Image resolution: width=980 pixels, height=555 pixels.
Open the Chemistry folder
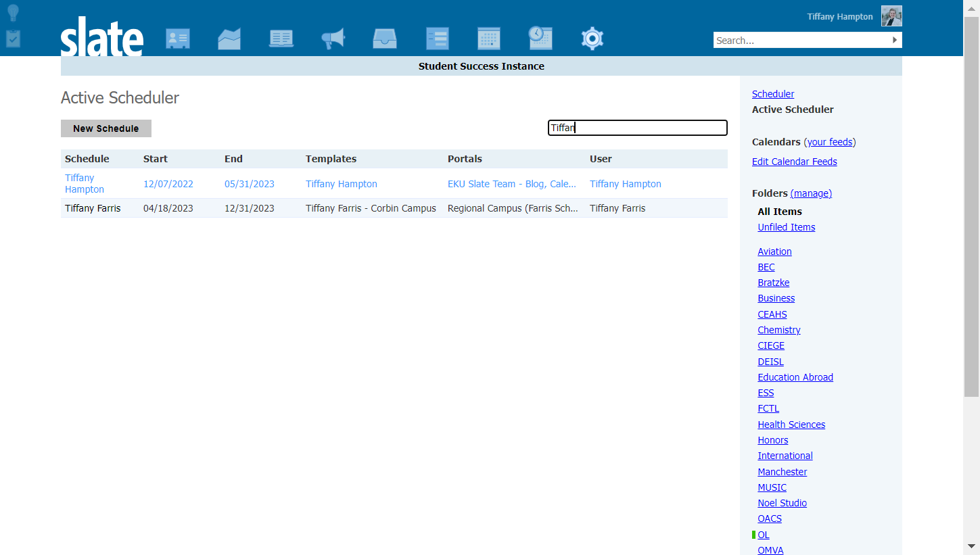point(779,330)
